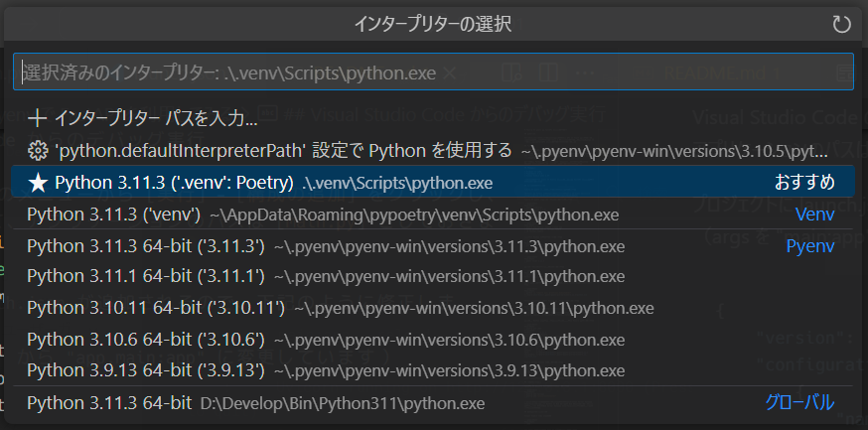Click the refresh interpreter list icon

point(841,24)
